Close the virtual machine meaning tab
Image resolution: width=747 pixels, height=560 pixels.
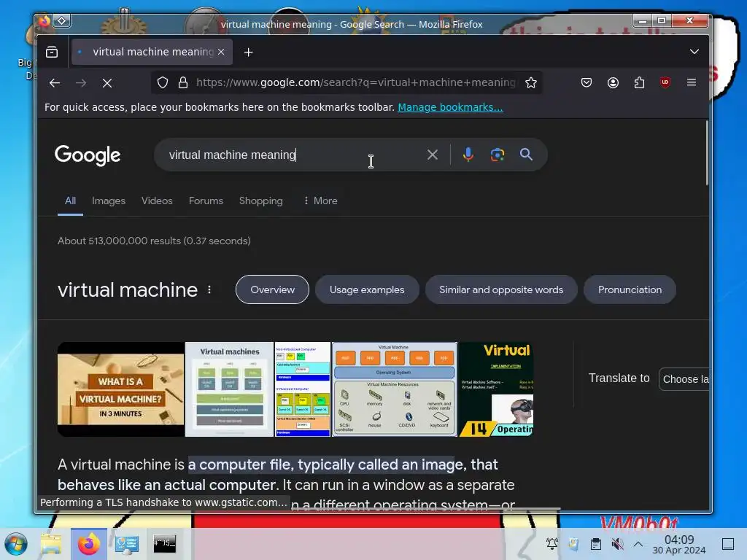point(221,52)
